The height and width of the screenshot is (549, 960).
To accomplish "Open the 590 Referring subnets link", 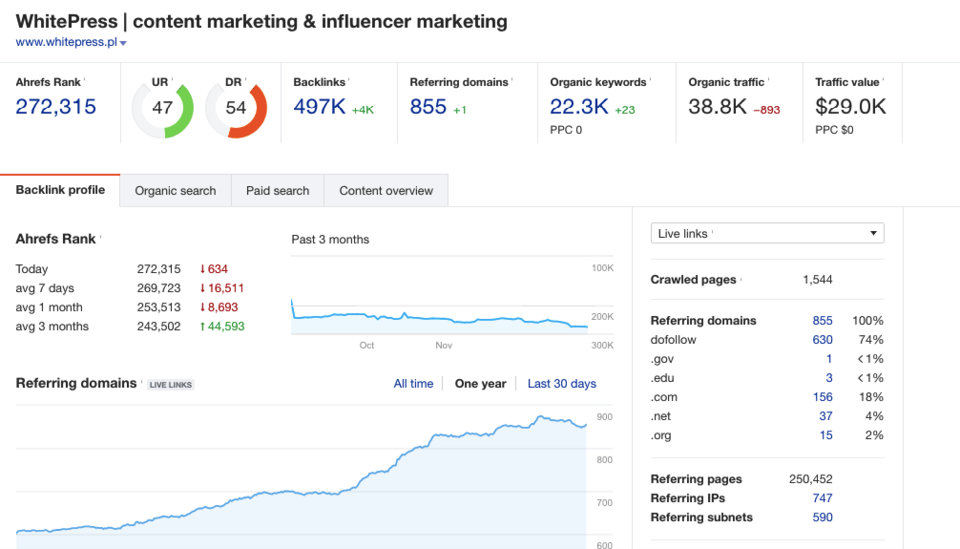I will pyautogui.click(x=822, y=517).
